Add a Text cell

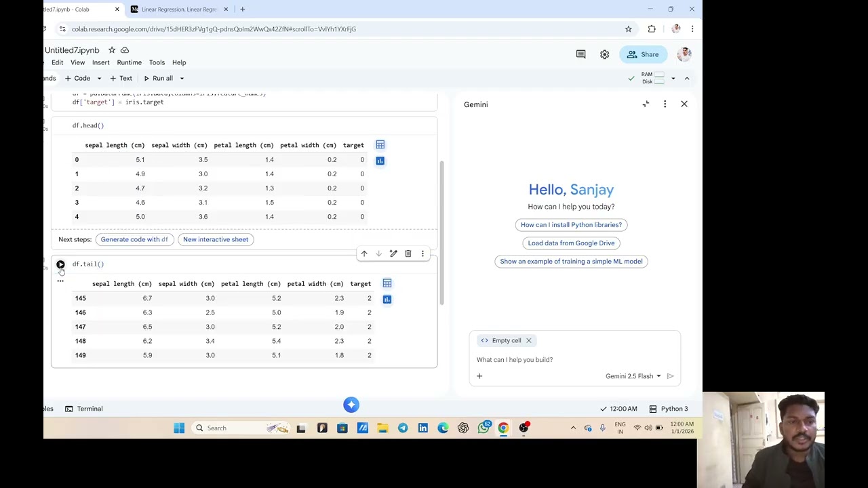pyautogui.click(x=121, y=78)
